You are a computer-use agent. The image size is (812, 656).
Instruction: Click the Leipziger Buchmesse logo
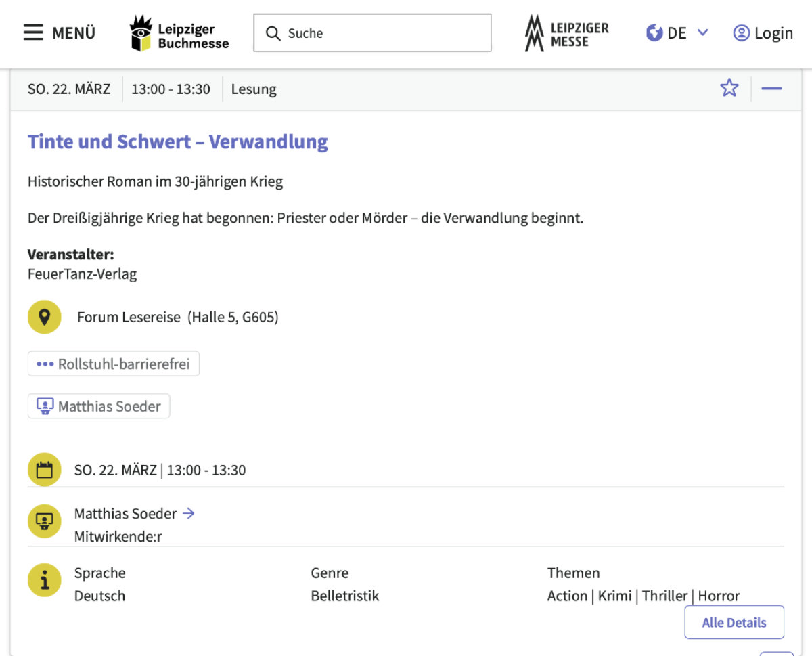(x=179, y=33)
